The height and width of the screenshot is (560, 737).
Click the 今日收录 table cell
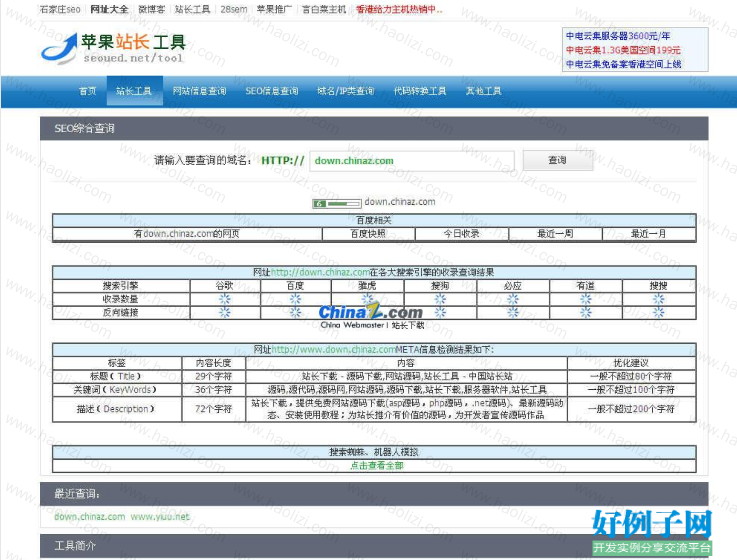(x=461, y=234)
